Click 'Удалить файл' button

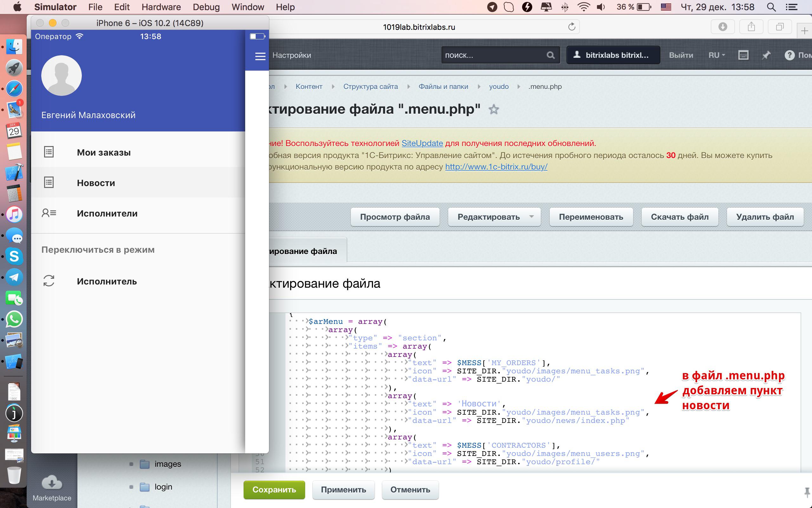click(765, 217)
